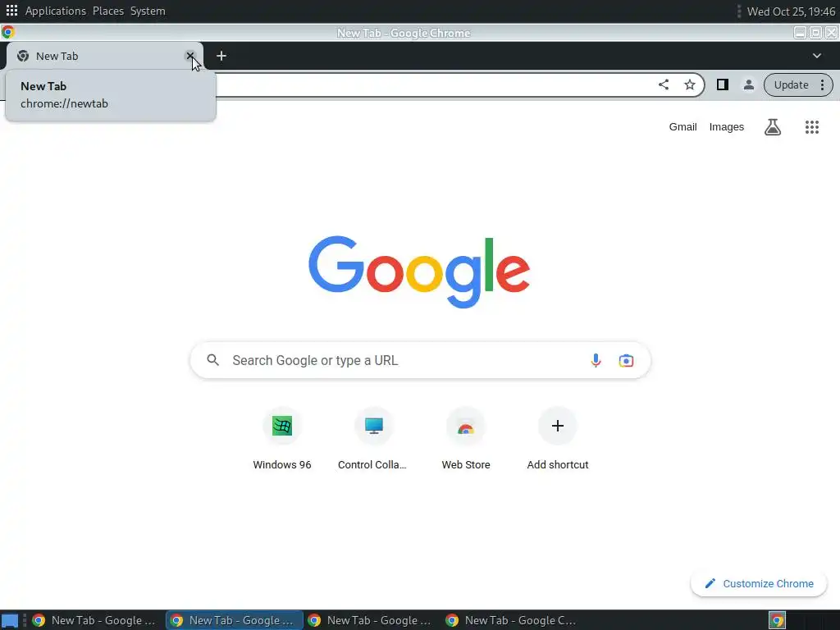Bookmark this tab with star icon
Viewport: 840px width, 630px height.
click(x=689, y=84)
